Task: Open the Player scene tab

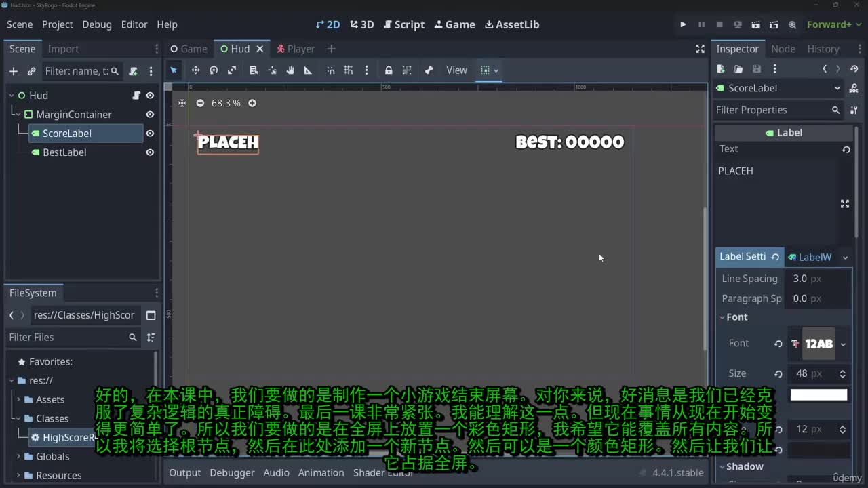Action: (295, 49)
